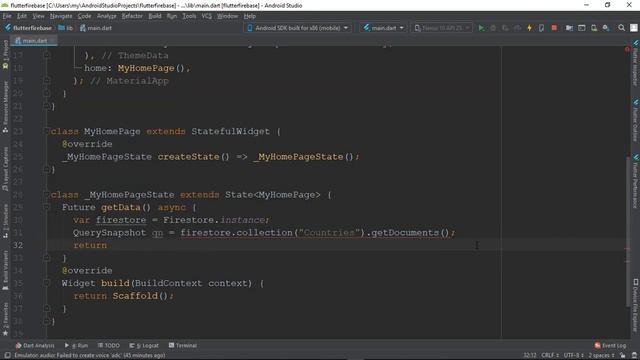
Task: Open the File menu
Action: [x=7, y=16]
